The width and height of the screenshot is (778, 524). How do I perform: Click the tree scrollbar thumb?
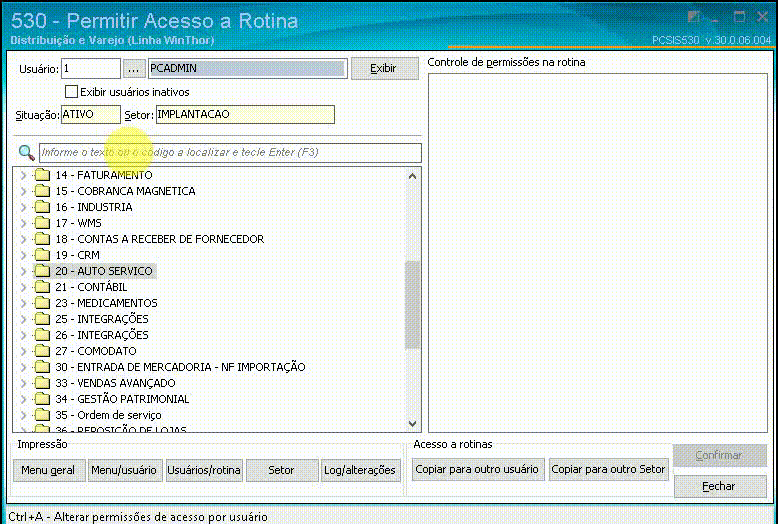point(412,305)
